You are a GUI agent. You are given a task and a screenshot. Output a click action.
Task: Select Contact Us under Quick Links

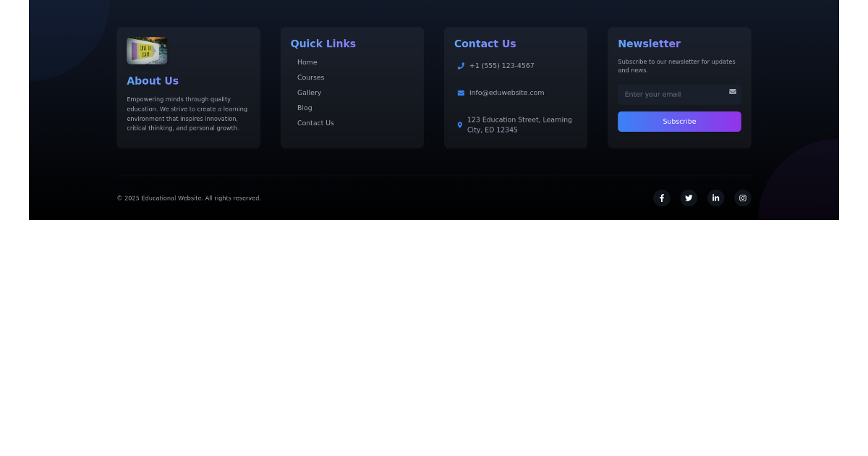(x=315, y=123)
